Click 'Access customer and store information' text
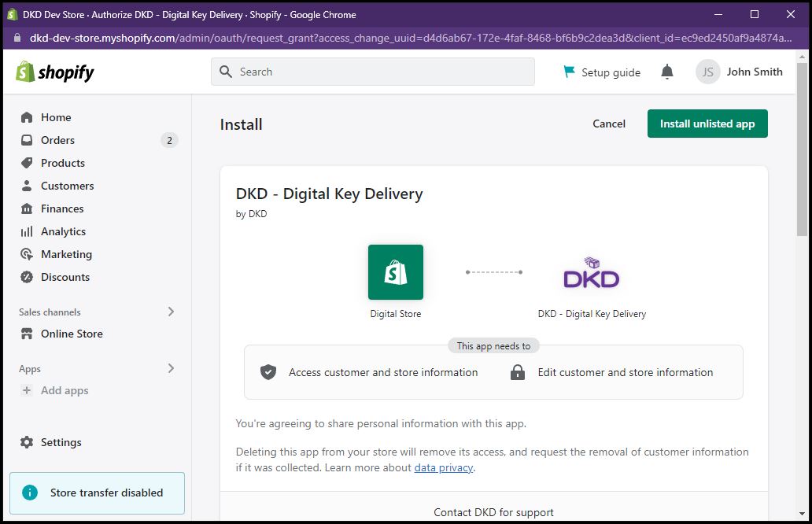 pyautogui.click(x=383, y=372)
